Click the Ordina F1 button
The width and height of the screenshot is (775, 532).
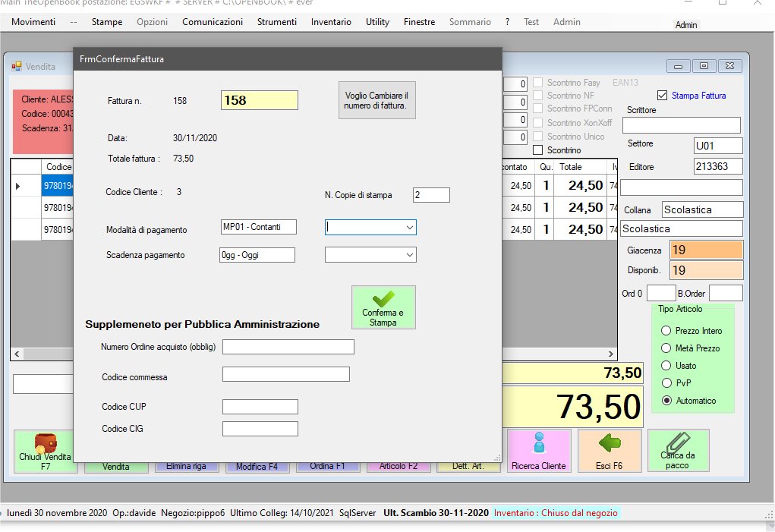tap(328, 467)
